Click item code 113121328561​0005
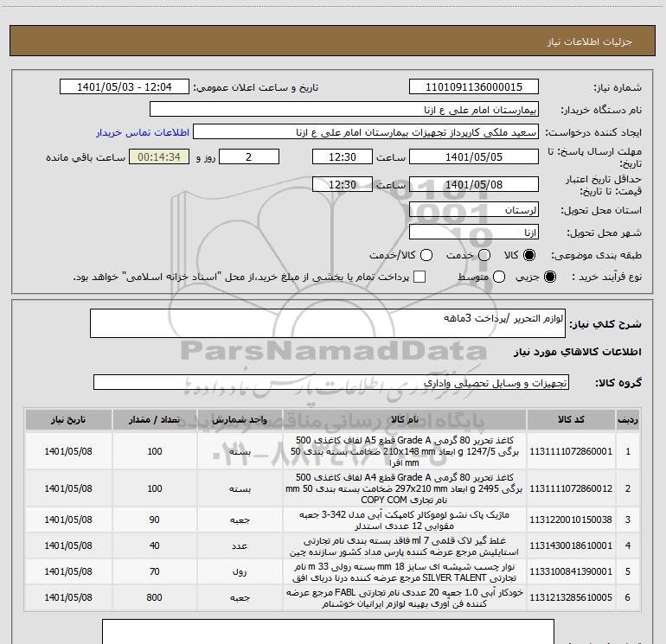This screenshot has height=644, width=666. 571,597
